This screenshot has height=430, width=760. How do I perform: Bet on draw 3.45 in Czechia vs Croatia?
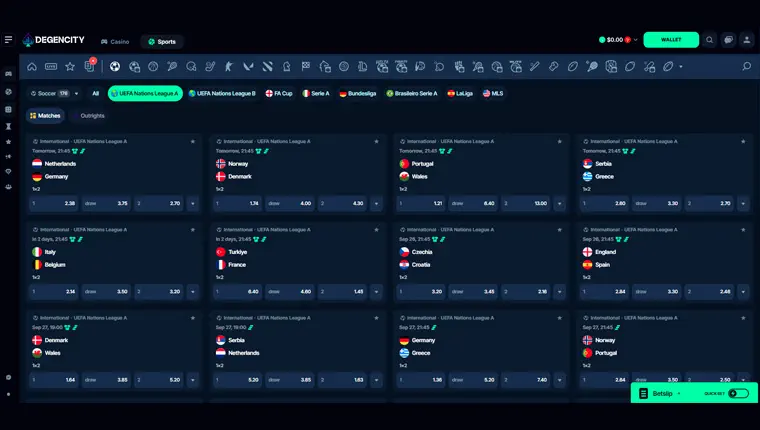(x=473, y=292)
